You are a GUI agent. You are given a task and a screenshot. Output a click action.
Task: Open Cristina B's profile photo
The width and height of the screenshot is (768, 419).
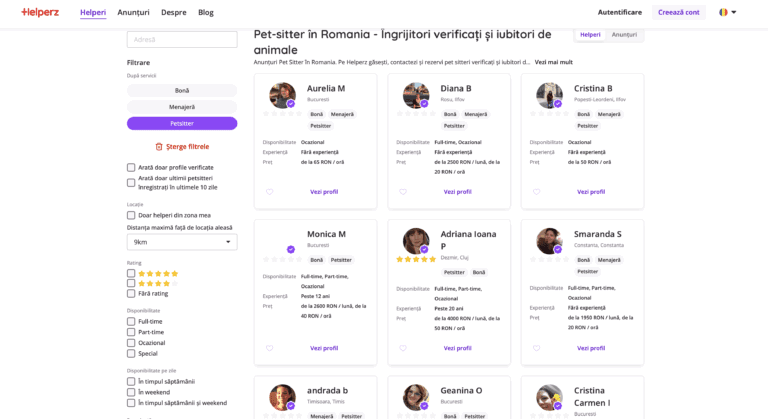(549, 95)
